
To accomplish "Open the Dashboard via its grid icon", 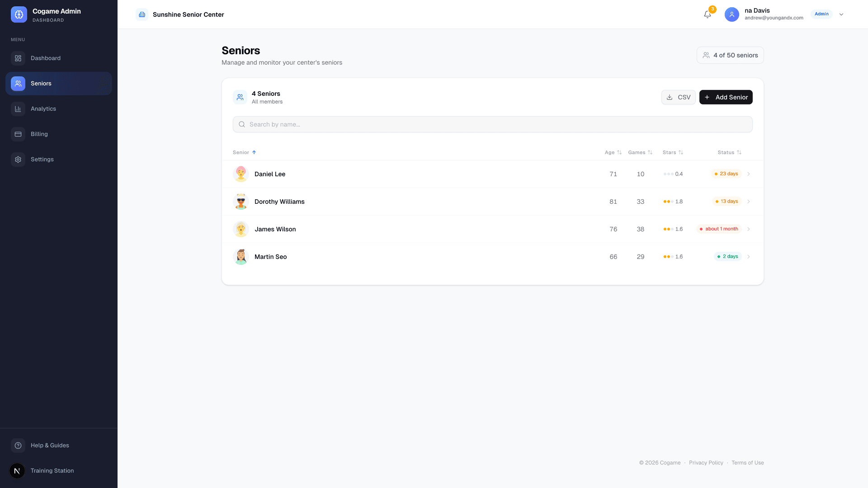I will coord(18,58).
